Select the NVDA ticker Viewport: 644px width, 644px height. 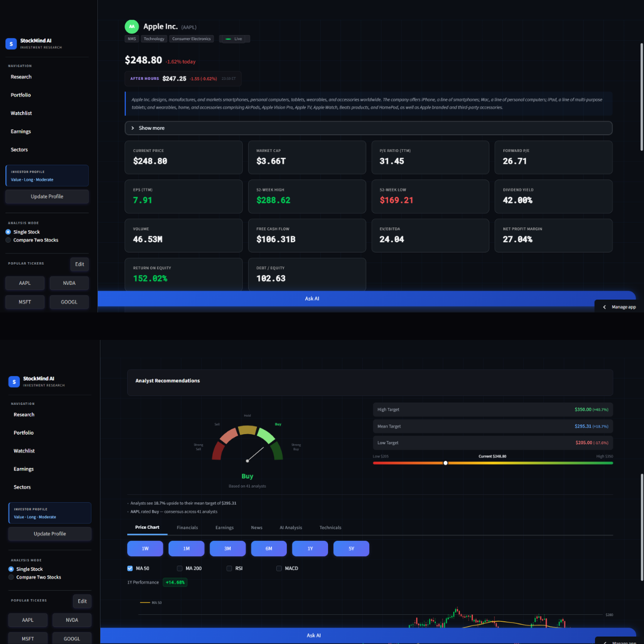69,283
